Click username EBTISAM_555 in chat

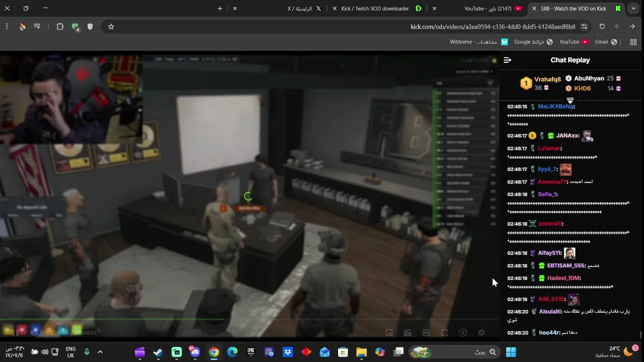pyautogui.click(x=566, y=265)
